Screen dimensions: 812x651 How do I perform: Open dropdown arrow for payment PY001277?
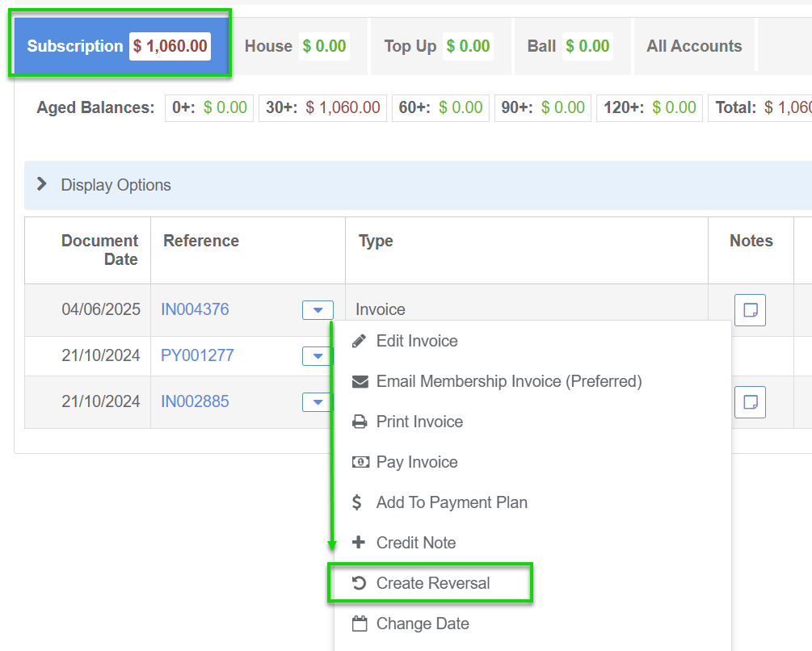[318, 356]
